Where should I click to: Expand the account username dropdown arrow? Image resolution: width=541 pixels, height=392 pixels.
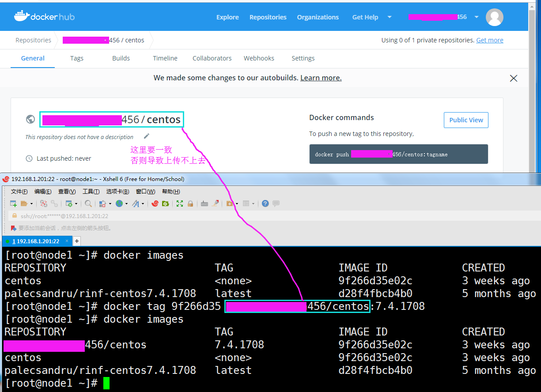pyautogui.click(x=477, y=17)
